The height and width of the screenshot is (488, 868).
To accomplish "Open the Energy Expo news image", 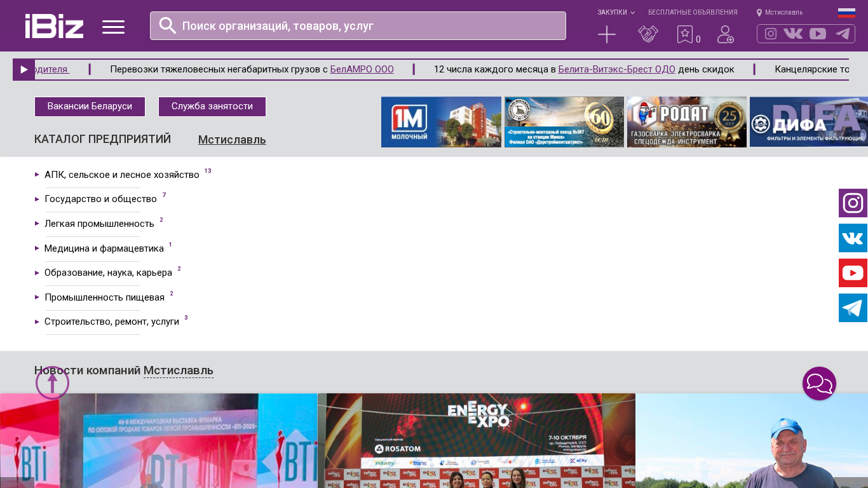I will (x=477, y=440).
